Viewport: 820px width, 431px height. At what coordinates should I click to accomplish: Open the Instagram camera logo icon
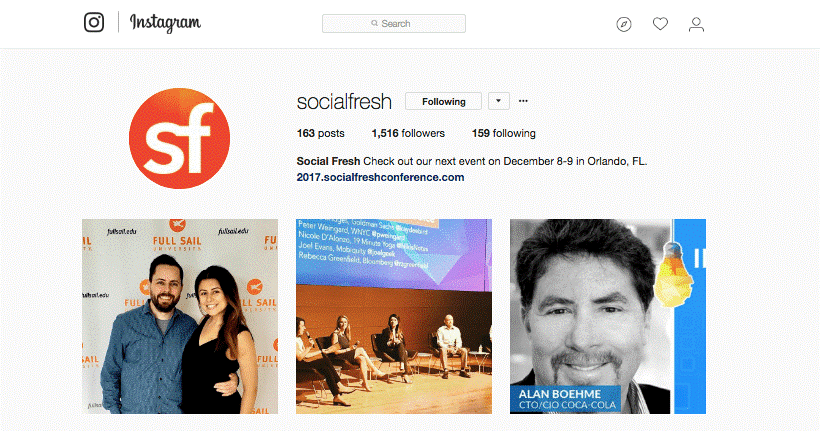[94, 22]
